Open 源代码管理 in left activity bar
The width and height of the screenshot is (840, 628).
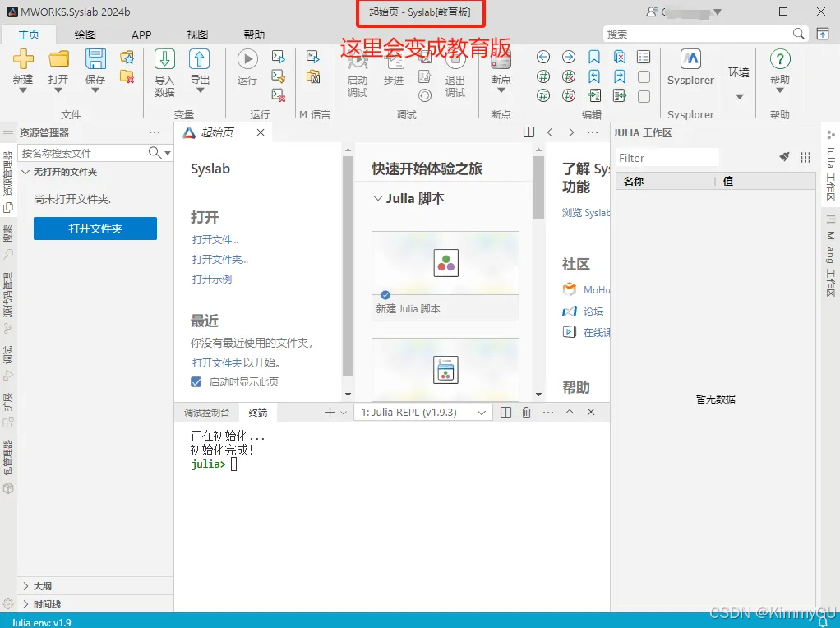click(8, 303)
